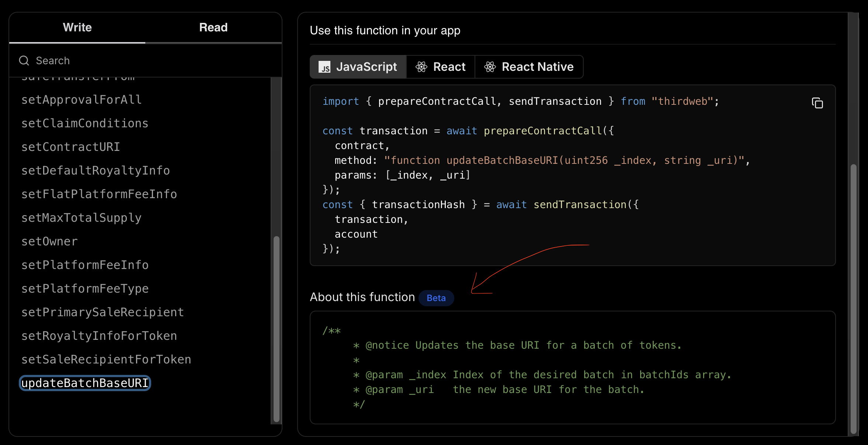Select the React Native code tab
868x445 pixels.
[x=529, y=67]
